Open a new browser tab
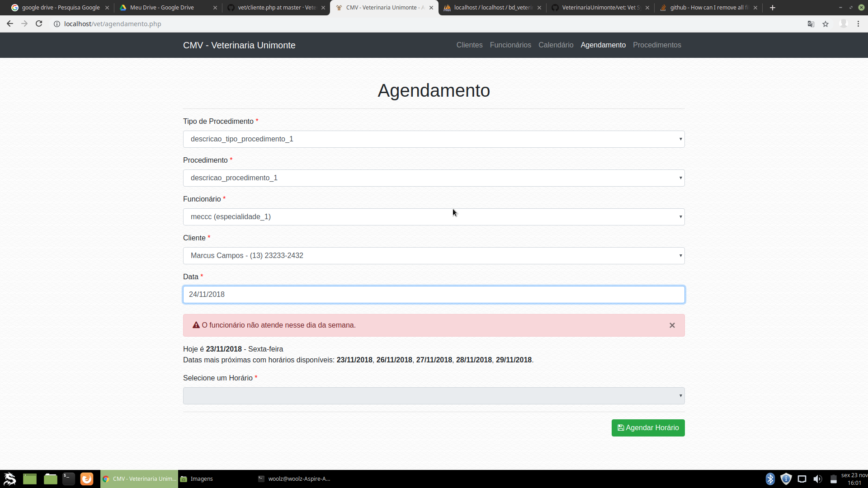The image size is (868, 488). (x=773, y=8)
